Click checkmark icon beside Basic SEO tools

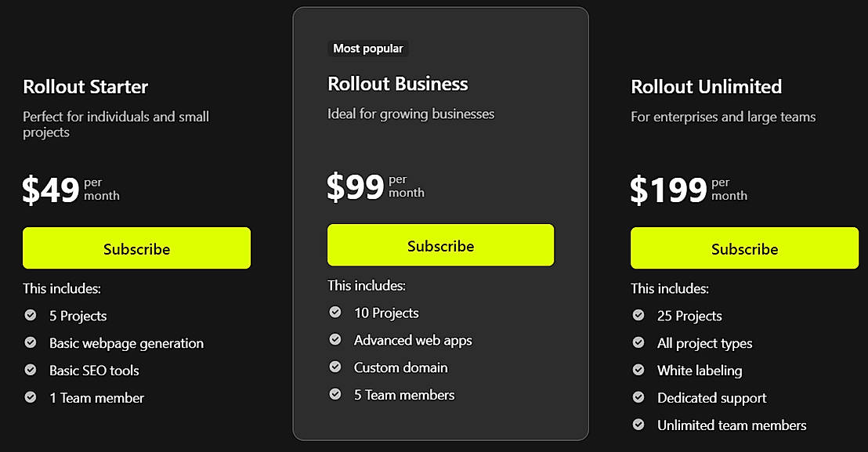(31, 370)
